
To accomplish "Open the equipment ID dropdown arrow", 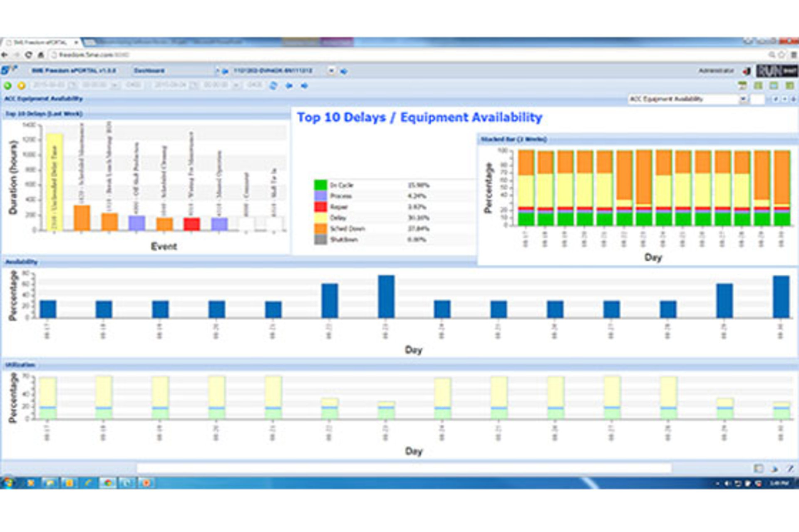I will point(331,71).
